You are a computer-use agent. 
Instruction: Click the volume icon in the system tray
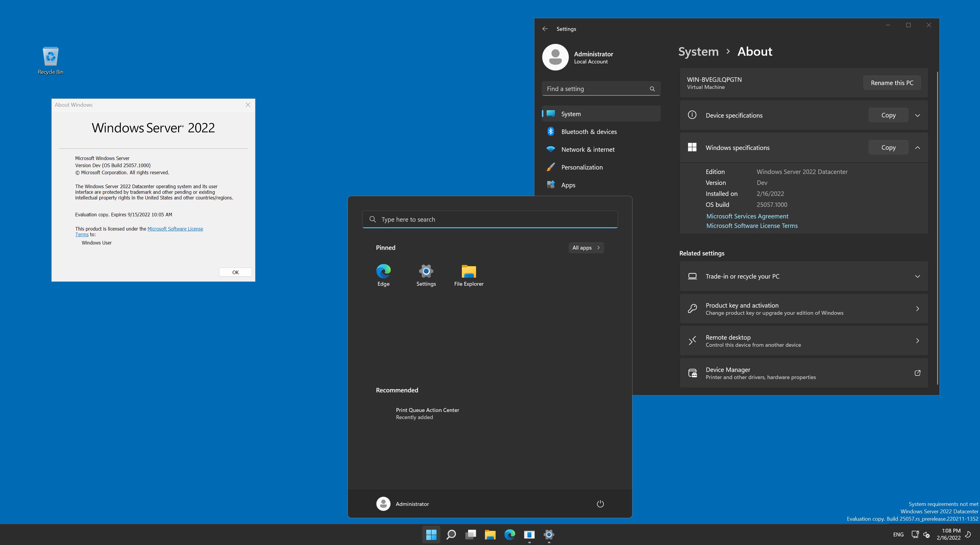[926, 534]
